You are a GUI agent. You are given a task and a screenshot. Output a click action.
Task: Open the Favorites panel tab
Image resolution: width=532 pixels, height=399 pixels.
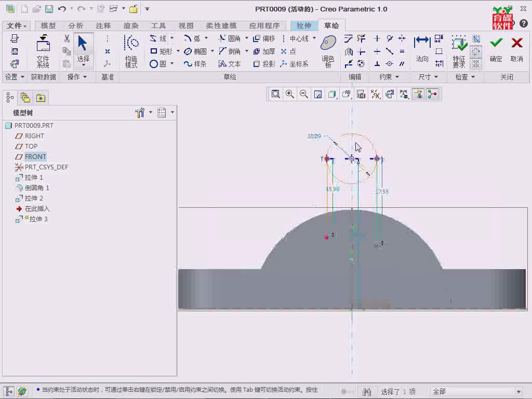pos(41,98)
